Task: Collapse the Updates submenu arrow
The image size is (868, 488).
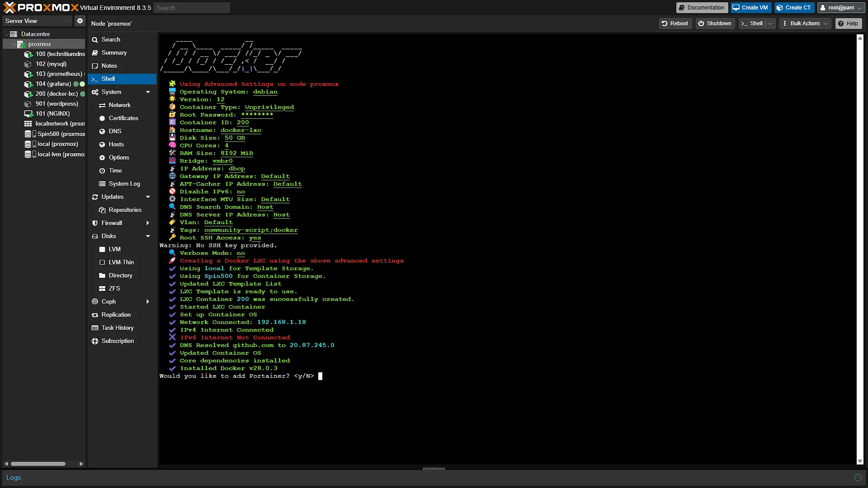Action: pyautogui.click(x=148, y=197)
